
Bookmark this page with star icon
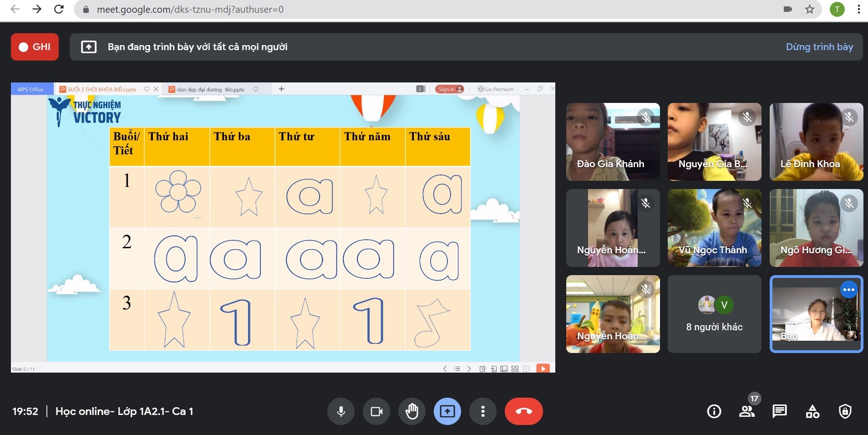tap(810, 9)
